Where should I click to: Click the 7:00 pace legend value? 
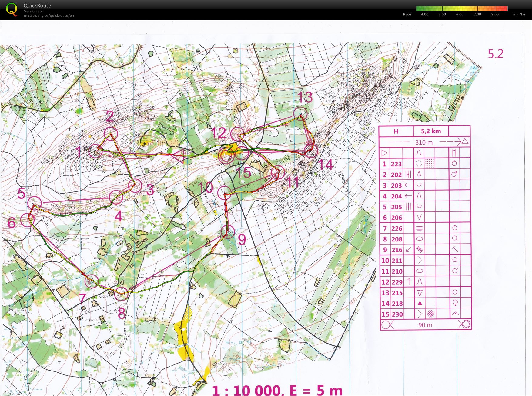pyautogui.click(x=477, y=14)
